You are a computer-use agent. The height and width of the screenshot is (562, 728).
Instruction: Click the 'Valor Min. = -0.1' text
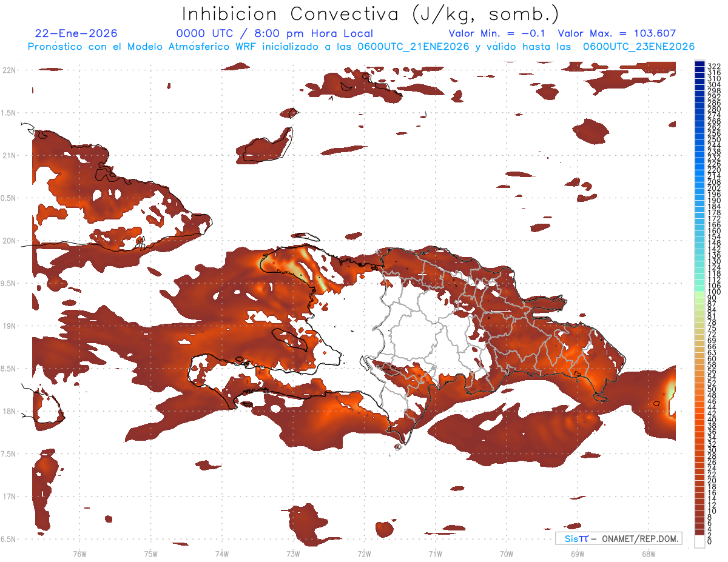click(497, 33)
